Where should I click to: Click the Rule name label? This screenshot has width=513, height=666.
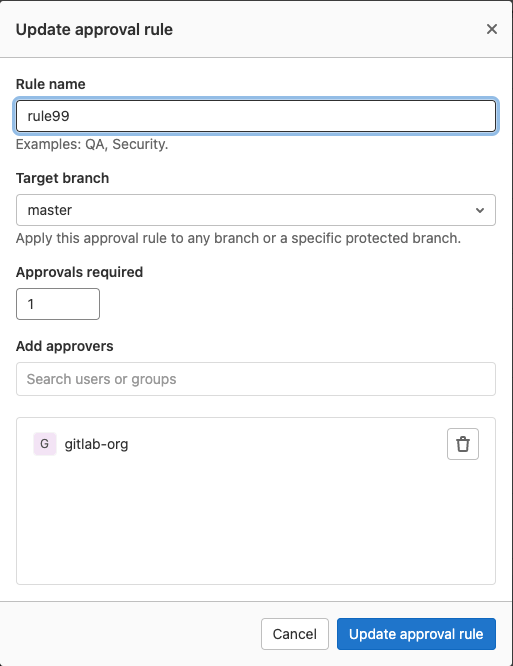[51, 84]
